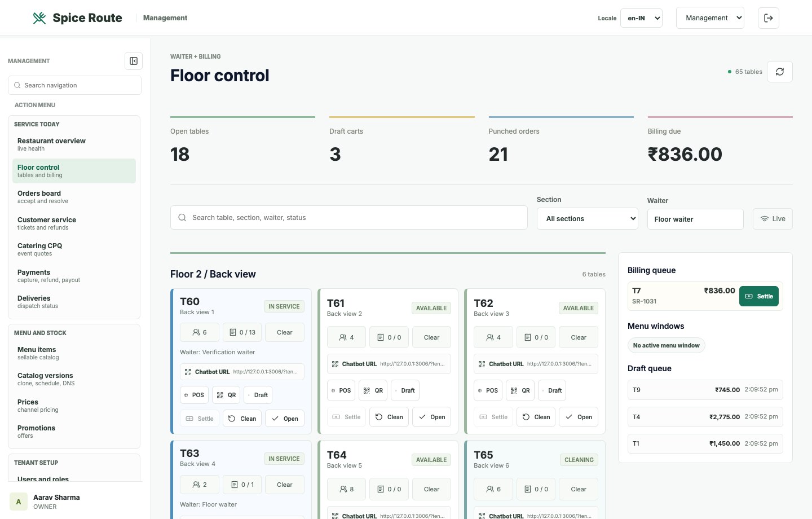
Task: Open Chatbot URL for table T60
Action: click(x=242, y=372)
